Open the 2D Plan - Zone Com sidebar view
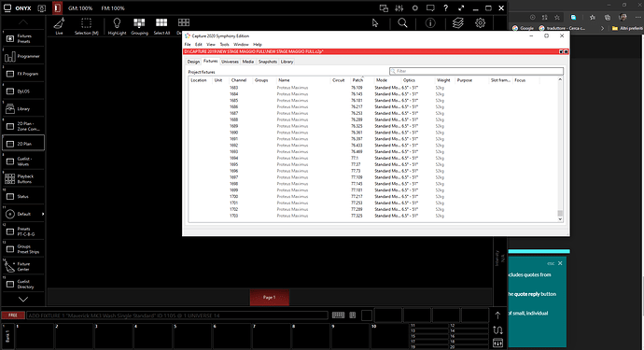Screen dimensions: 644x350 point(23,126)
